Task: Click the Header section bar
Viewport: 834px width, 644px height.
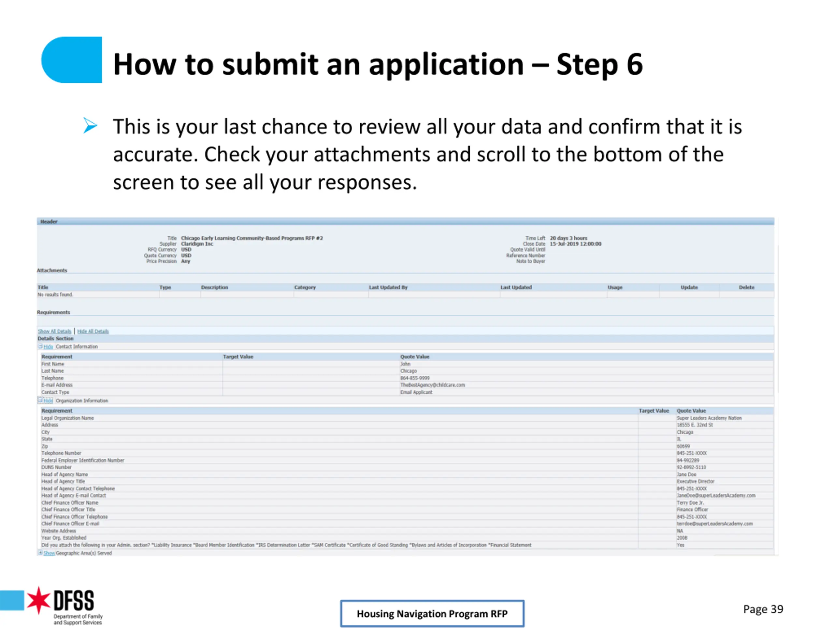Action: tap(405, 221)
